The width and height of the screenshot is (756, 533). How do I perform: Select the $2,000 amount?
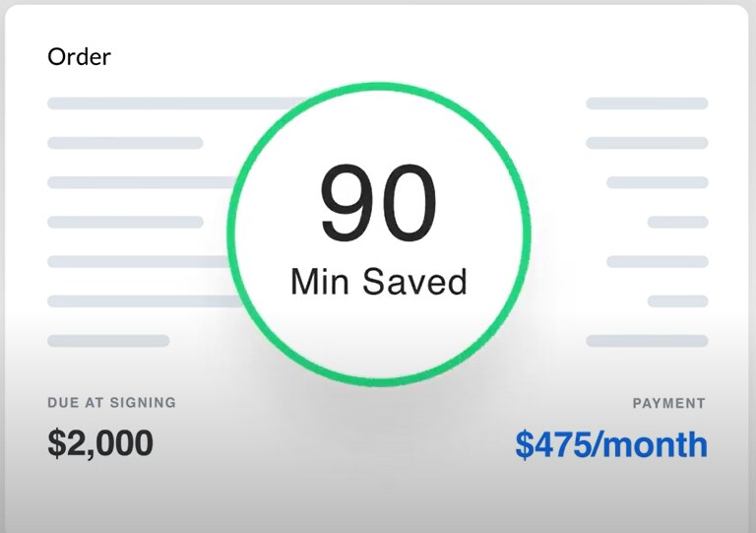point(100,442)
